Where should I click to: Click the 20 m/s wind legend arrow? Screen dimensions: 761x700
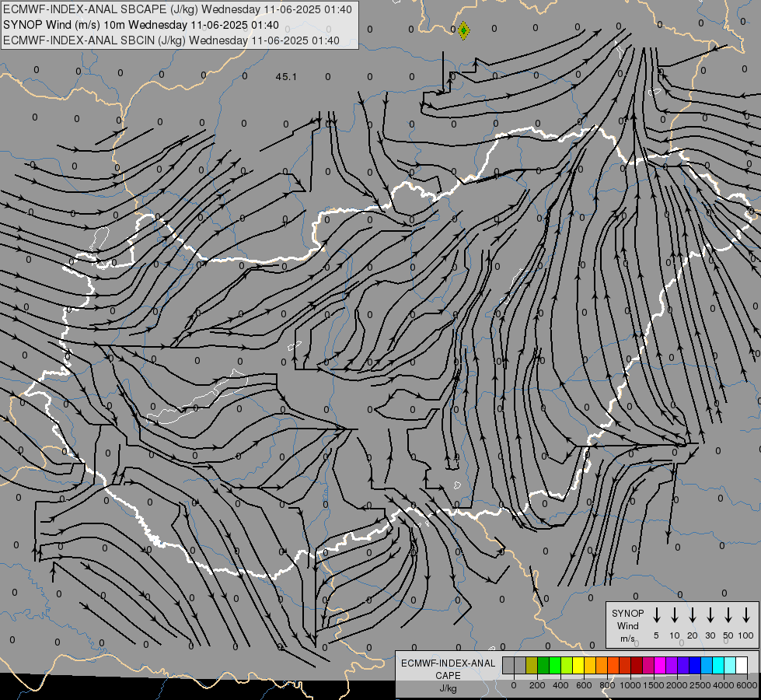[693, 615]
